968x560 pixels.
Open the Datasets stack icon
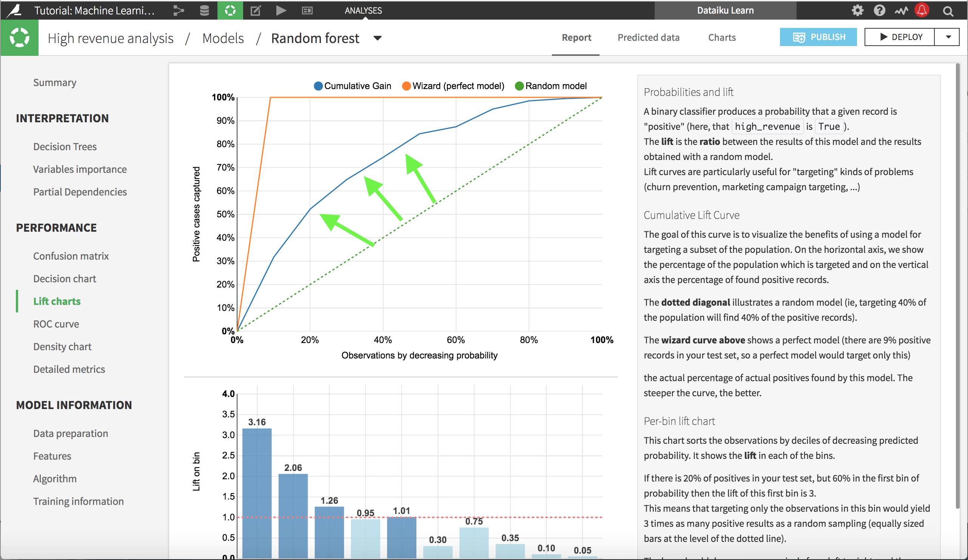(204, 10)
